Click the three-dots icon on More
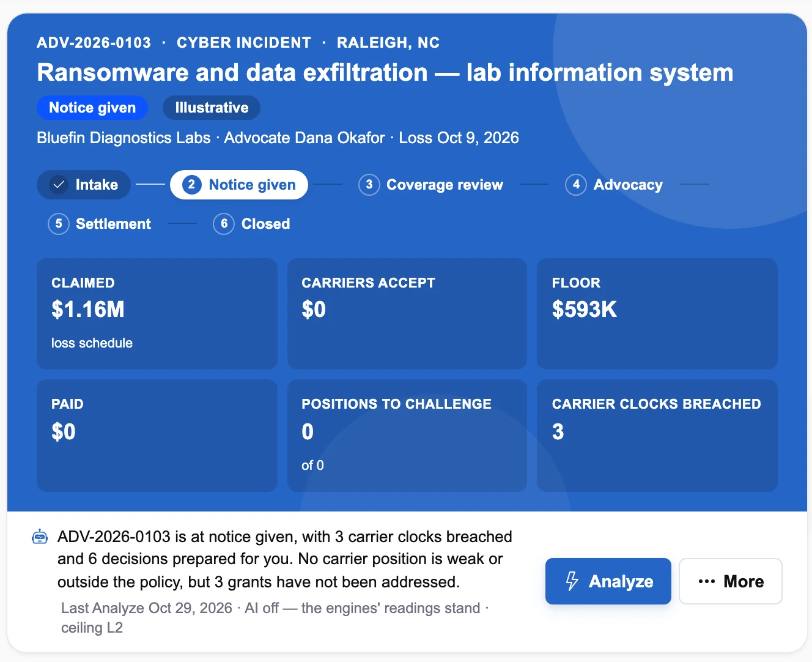The height and width of the screenshot is (662, 812). click(x=707, y=581)
